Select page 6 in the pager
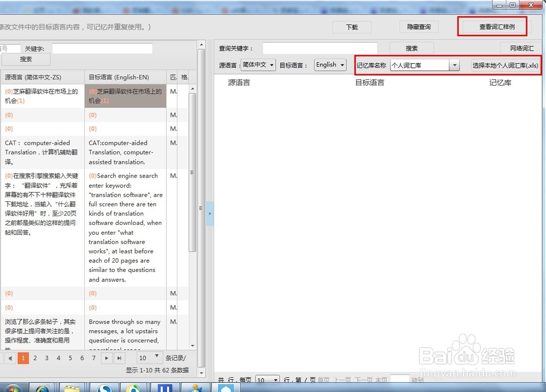Viewport: 546px width, 392px height. point(82,358)
